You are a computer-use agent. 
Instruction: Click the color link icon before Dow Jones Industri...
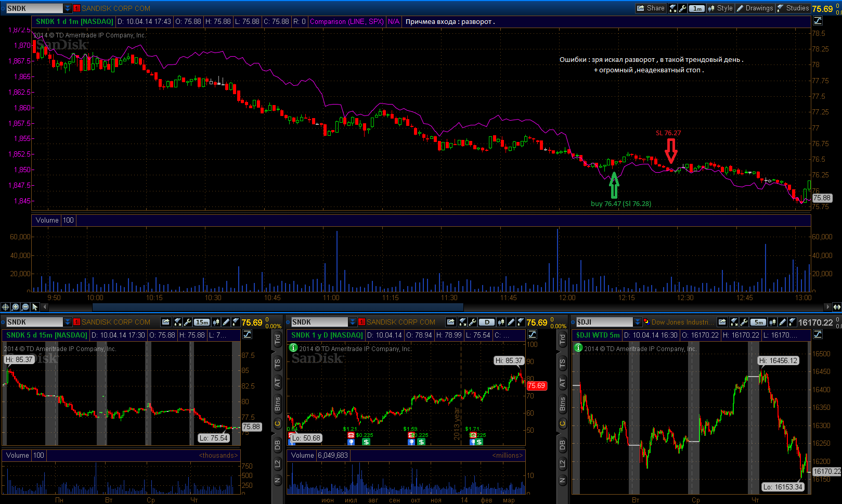click(x=646, y=322)
